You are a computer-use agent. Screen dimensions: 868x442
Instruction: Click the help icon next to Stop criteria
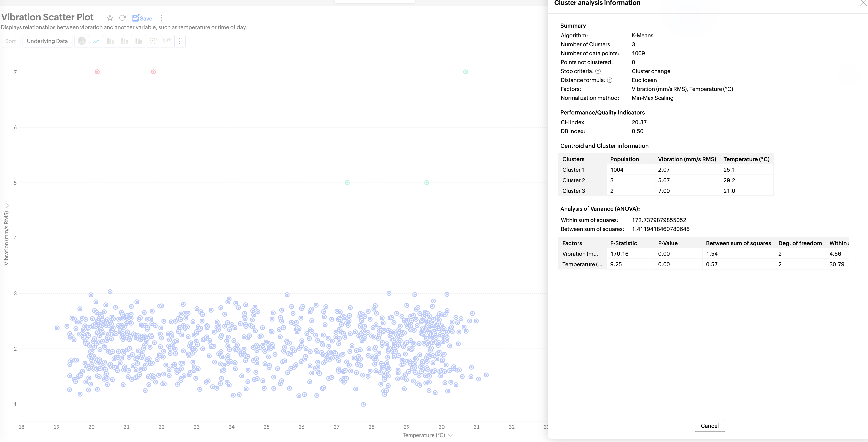point(598,71)
